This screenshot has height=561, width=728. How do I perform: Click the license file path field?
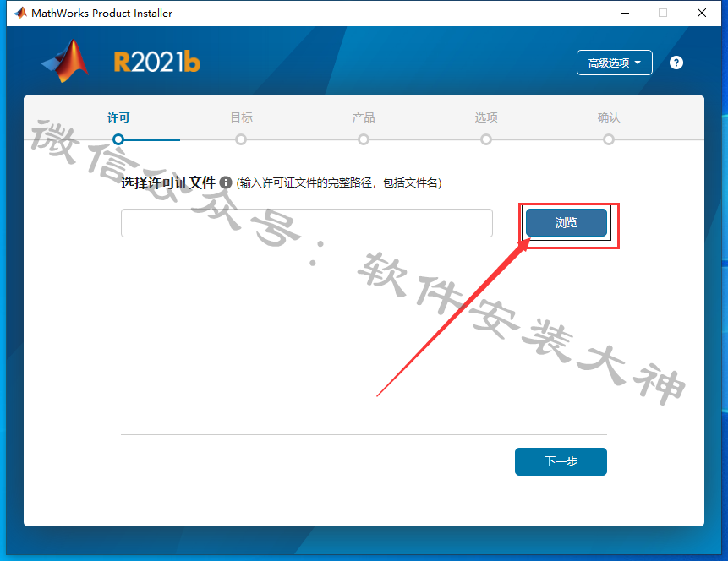tap(307, 223)
